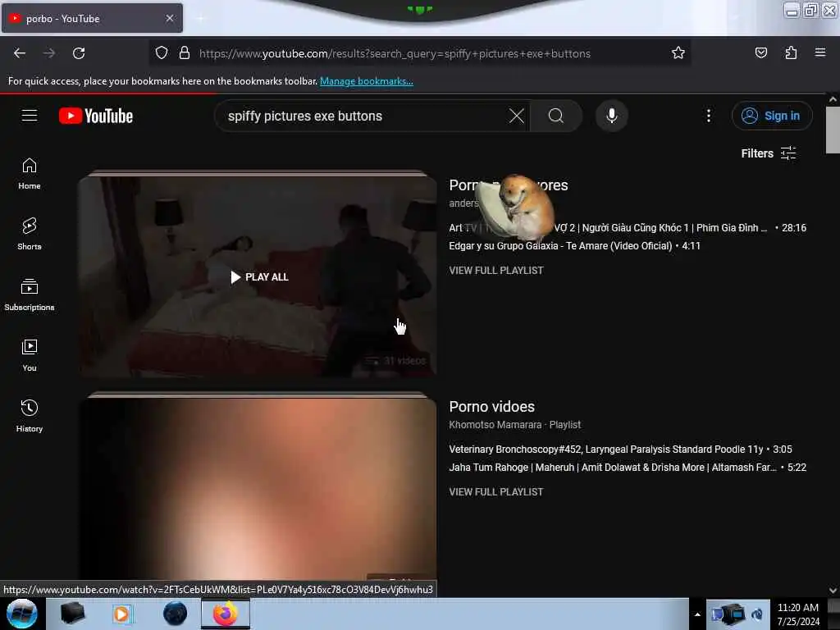Screen dimensions: 840x630
Task: Submit search with magnifier button
Action: pos(556,116)
